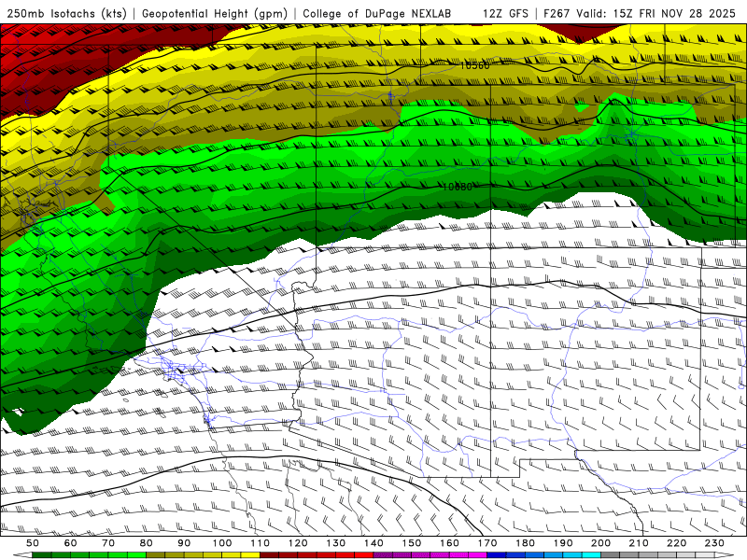Viewport: 747px width, 560px height.
Task: Pick the 90 value on the legend
Action: [x=184, y=543]
